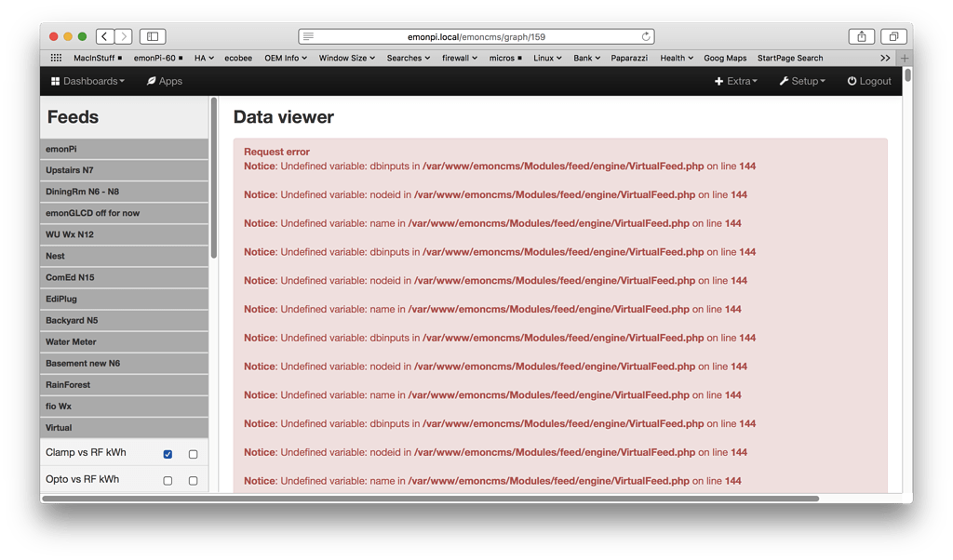Uncheck first checkbox for Clamp vs RF kWh
953x560 pixels.
click(x=168, y=454)
